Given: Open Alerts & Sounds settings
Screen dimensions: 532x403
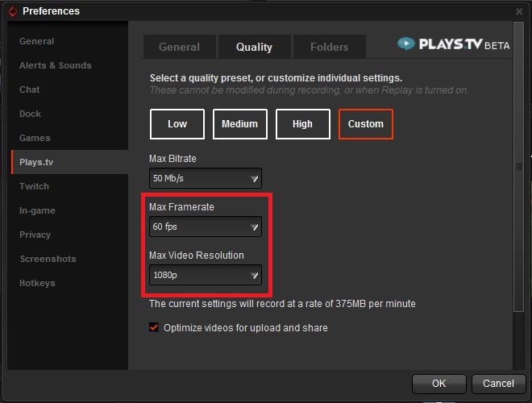Looking at the screenshot, I should [56, 65].
